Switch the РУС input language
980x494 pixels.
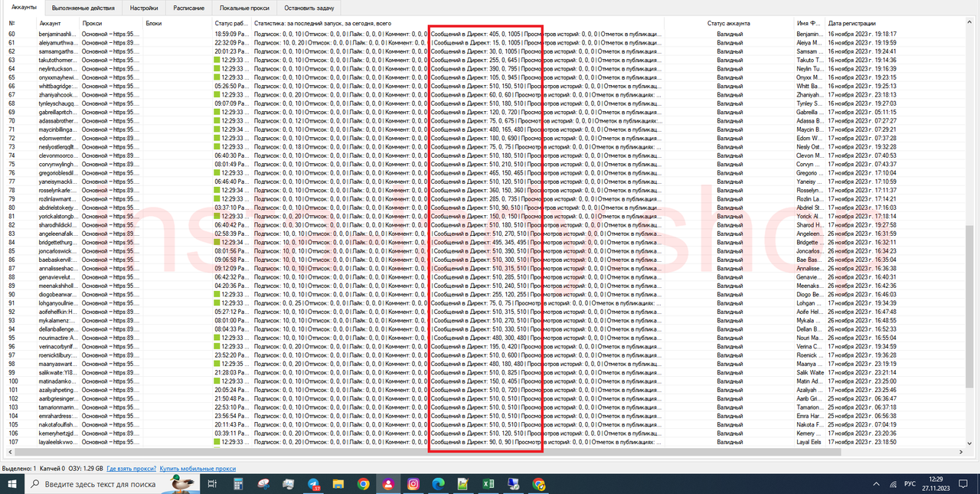[x=910, y=485]
